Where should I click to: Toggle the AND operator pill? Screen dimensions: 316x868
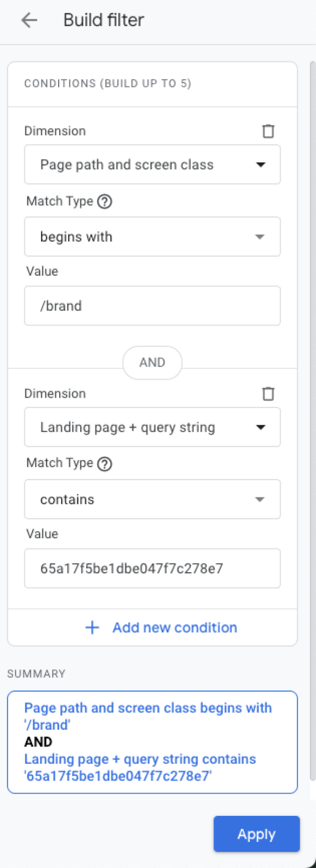pos(153,362)
